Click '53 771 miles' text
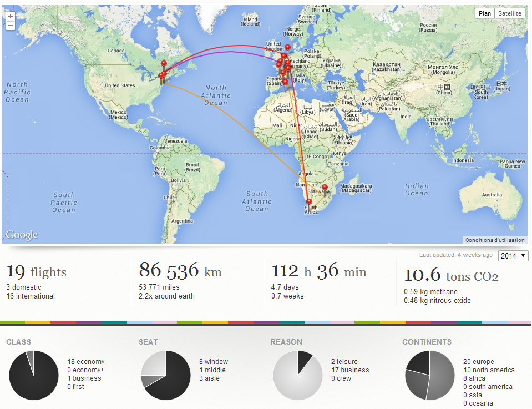 click(x=159, y=287)
